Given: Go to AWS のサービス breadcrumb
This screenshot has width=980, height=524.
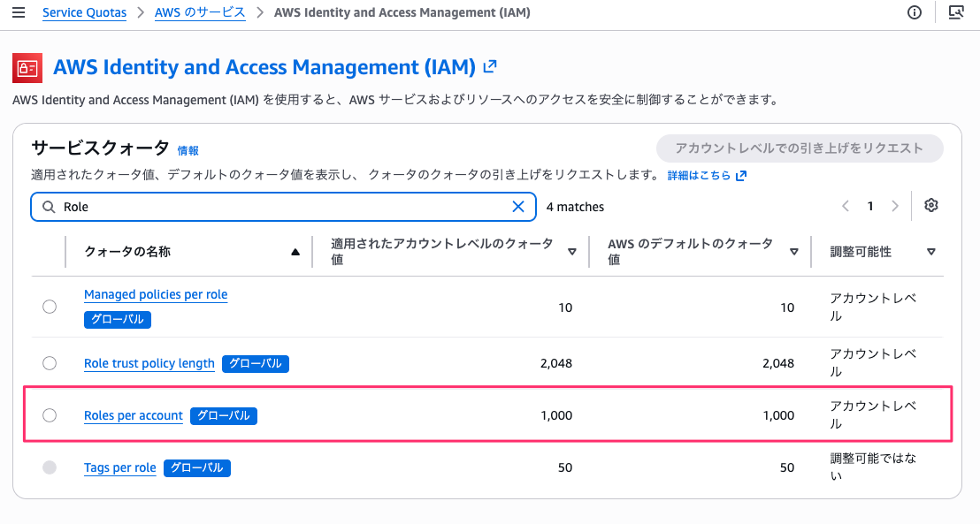Looking at the screenshot, I should [x=200, y=12].
